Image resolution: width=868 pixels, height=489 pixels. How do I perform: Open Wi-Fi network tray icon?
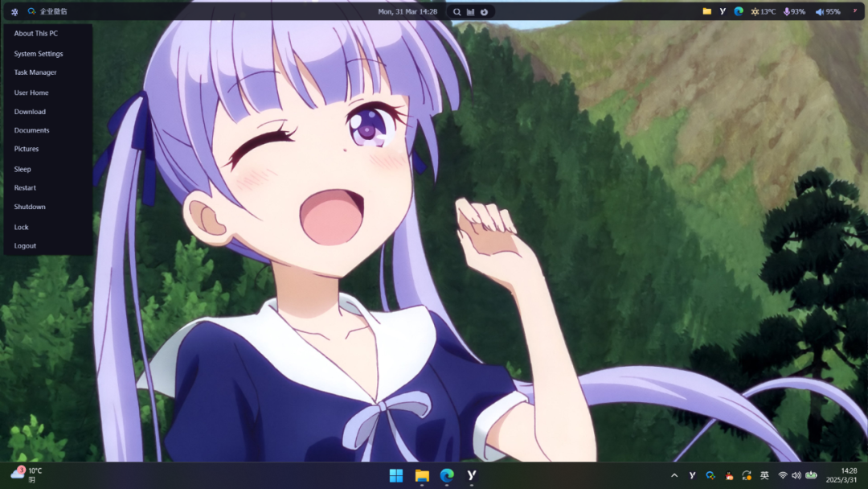(x=783, y=475)
